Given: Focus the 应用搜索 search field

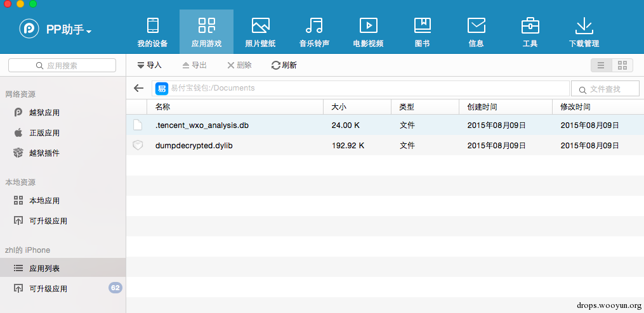Looking at the screenshot, I should [x=62, y=65].
